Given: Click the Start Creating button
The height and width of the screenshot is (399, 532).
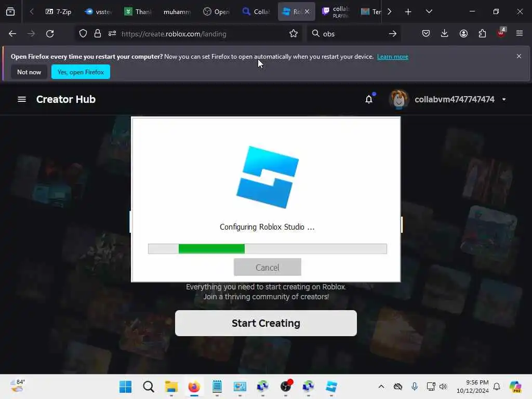Looking at the screenshot, I should click(x=266, y=323).
